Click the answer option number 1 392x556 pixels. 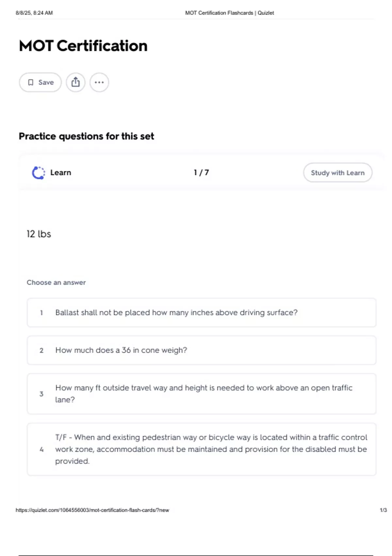pyautogui.click(x=41, y=313)
